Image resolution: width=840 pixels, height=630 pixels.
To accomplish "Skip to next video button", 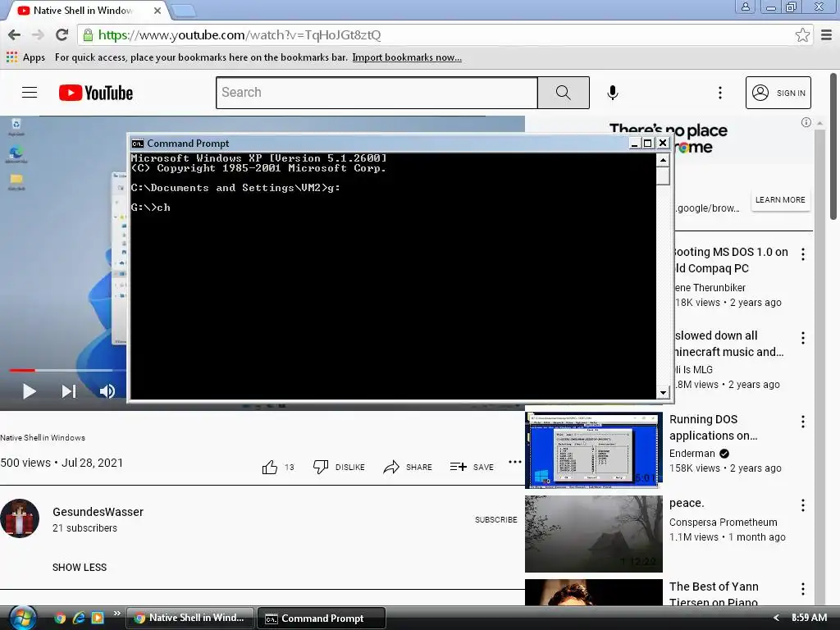I will point(68,391).
